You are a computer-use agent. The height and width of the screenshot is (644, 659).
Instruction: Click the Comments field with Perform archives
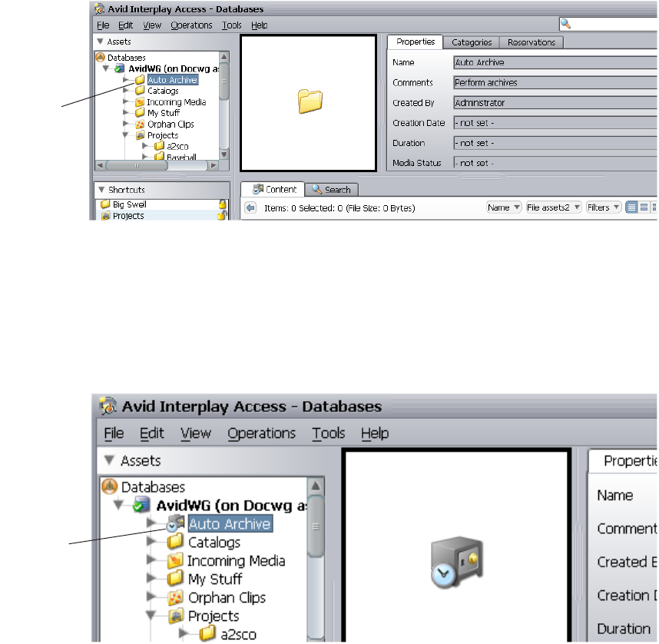click(x=555, y=82)
